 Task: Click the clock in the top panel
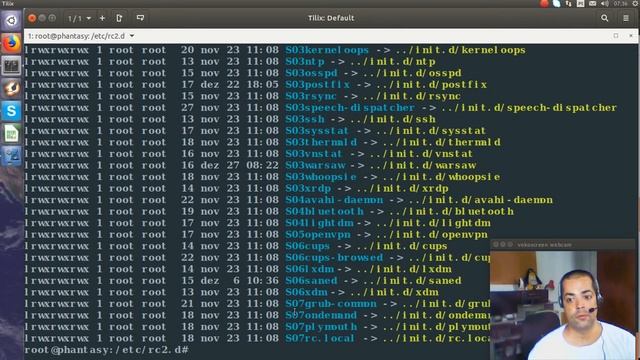click(x=620, y=4)
